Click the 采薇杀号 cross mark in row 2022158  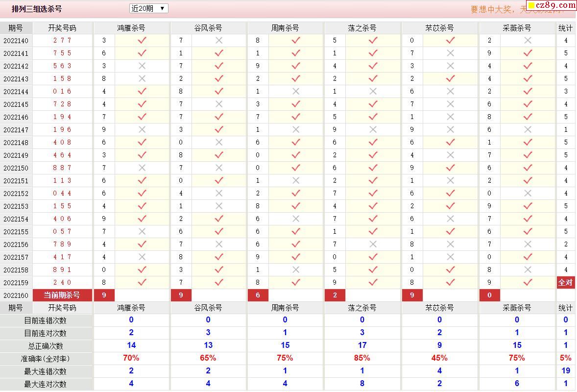point(528,270)
